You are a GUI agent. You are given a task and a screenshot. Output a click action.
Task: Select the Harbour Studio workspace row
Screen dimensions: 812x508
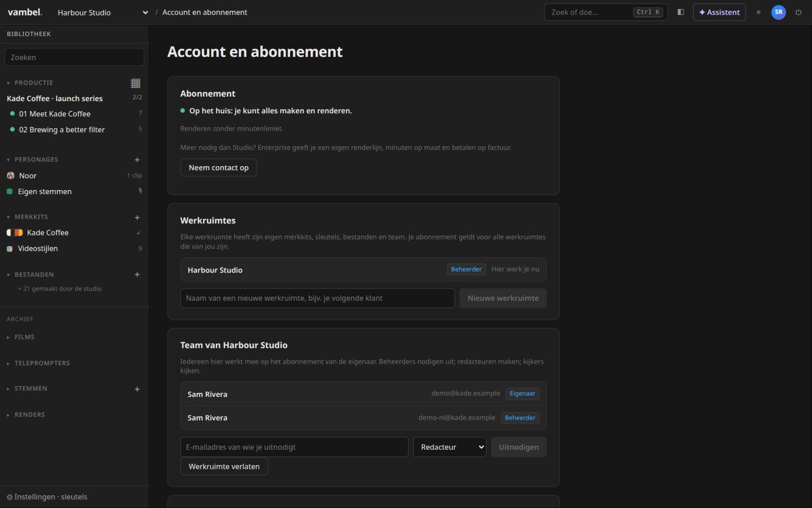[x=364, y=270]
